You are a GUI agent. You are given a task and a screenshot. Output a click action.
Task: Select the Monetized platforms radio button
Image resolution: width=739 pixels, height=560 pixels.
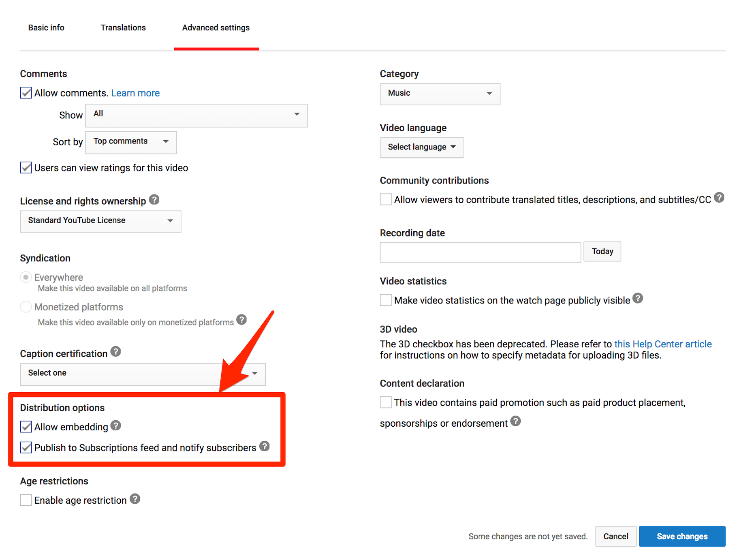point(26,307)
